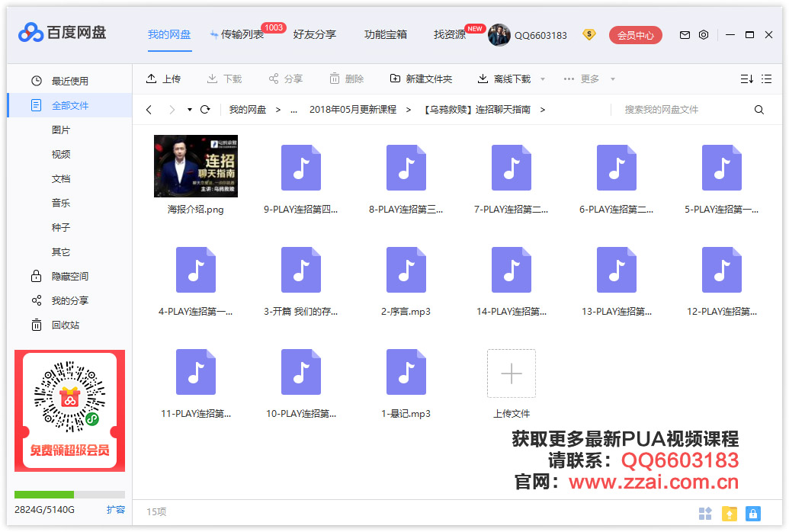
Task: Open the 好友分享 tab
Action: [315, 34]
